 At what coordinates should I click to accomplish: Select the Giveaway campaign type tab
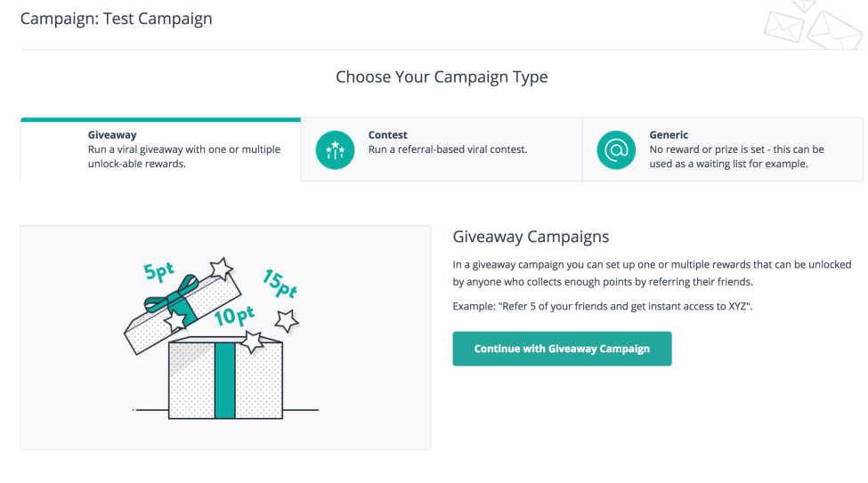pyautogui.click(x=160, y=149)
